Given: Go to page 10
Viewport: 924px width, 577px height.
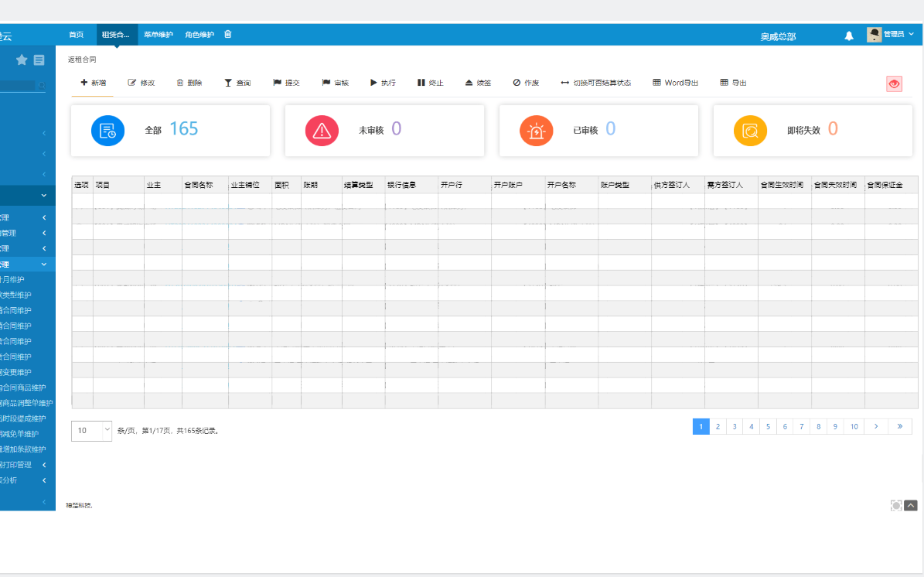Looking at the screenshot, I should click(854, 426).
